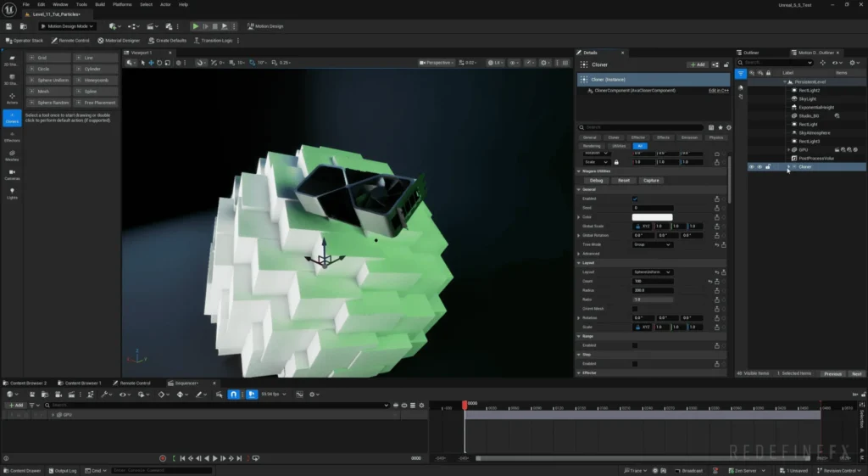Expand Global Rotation property row
Image resolution: width=868 pixels, height=476 pixels.
[x=579, y=235]
